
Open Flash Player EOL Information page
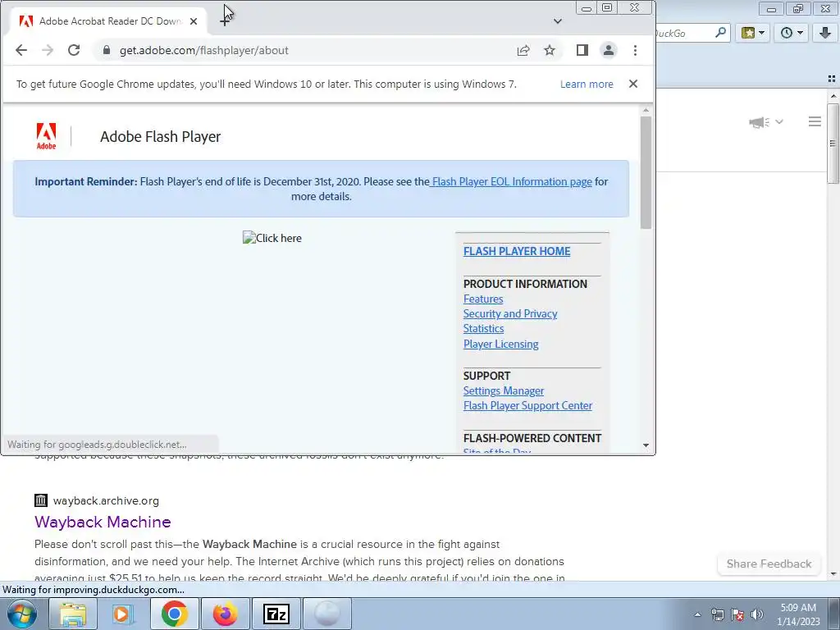pyautogui.click(x=512, y=181)
